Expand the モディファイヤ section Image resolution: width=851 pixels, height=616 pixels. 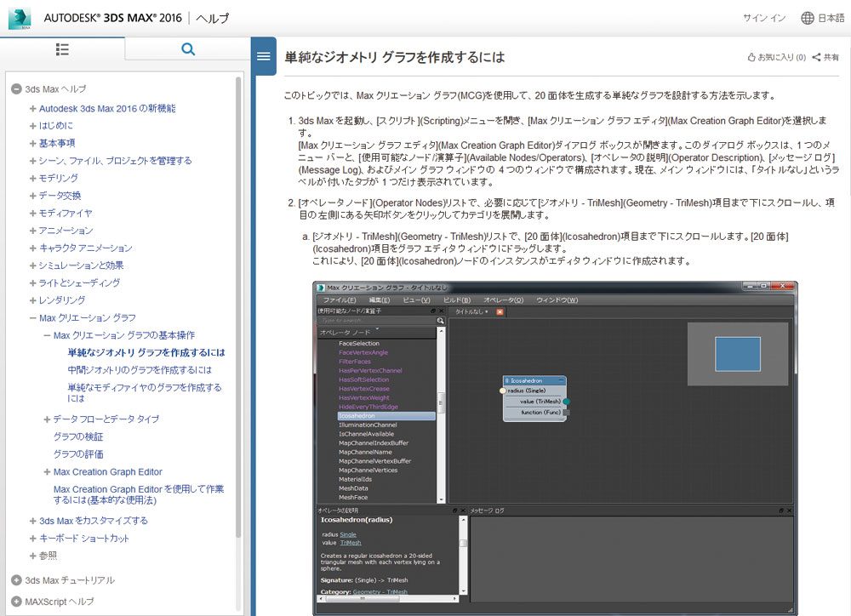point(32,214)
